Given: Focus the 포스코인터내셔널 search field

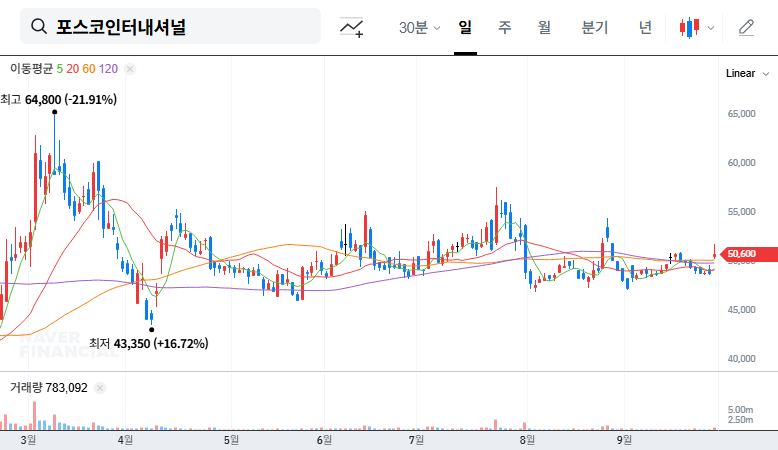Looking at the screenshot, I should (170, 26).
